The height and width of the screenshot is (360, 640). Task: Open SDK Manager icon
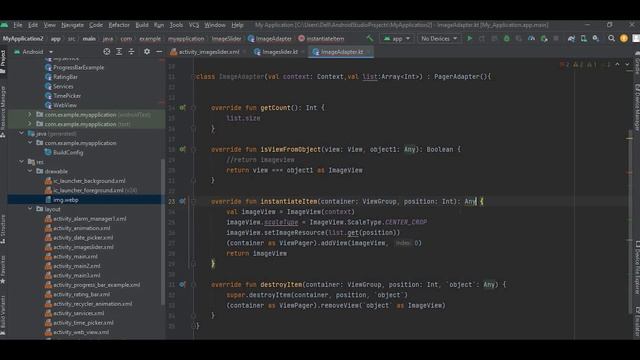pyautogui.click(x=596, y=38)
